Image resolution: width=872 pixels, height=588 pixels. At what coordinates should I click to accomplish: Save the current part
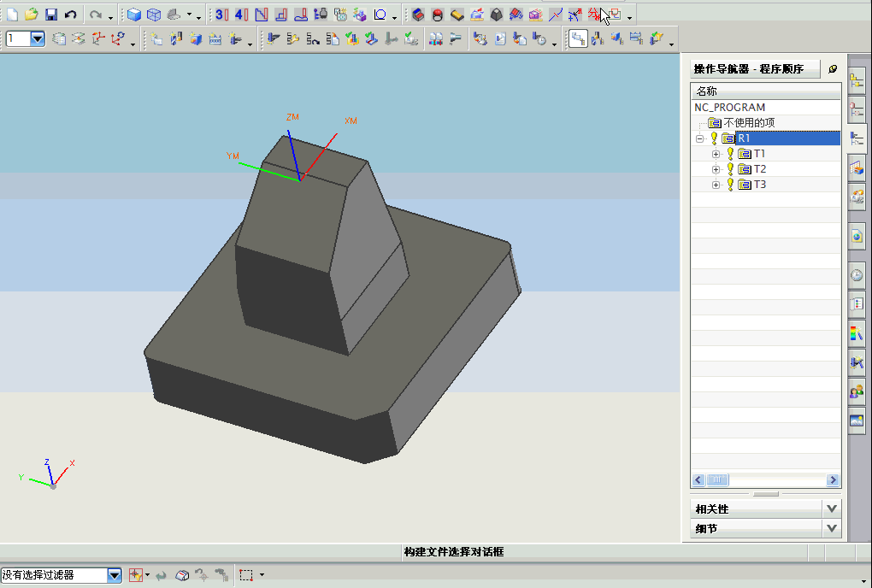(x=51, y=15)
